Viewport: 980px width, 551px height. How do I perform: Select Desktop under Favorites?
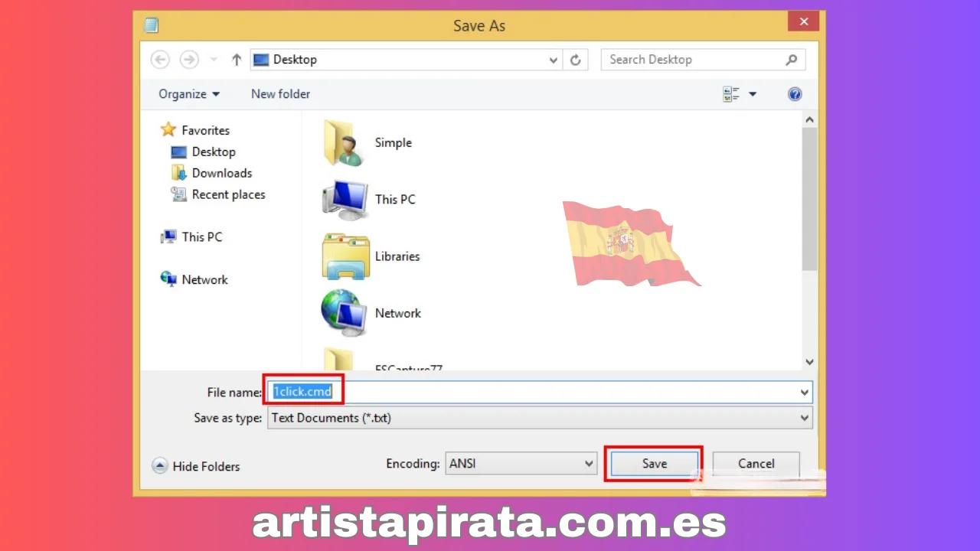point(214,152)
